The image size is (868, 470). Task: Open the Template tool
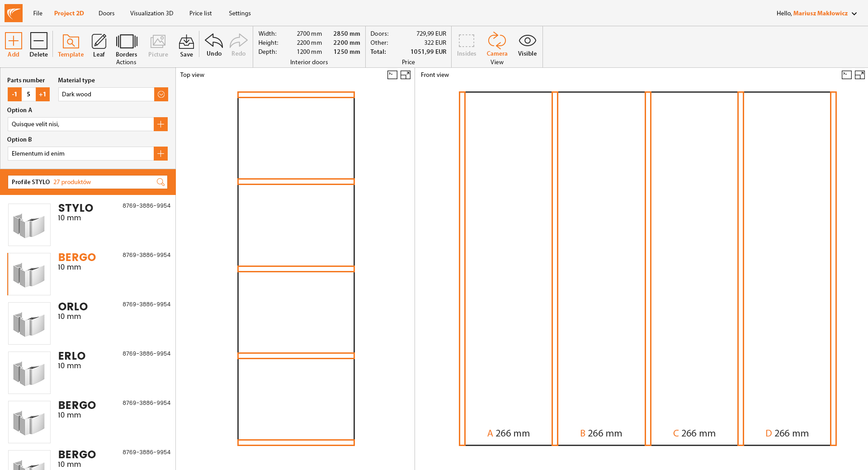coord(71,42)
